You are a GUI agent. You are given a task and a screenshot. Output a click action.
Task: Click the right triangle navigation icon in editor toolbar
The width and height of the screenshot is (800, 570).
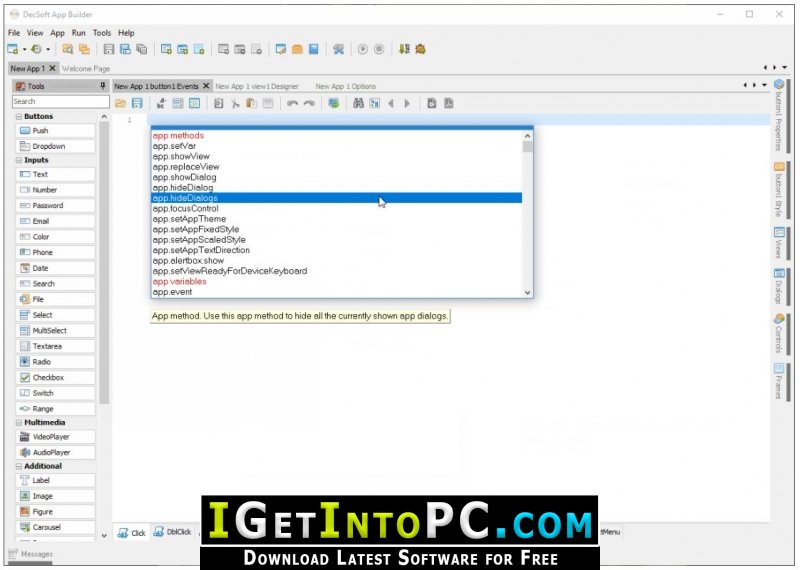(x=407, y=104)
